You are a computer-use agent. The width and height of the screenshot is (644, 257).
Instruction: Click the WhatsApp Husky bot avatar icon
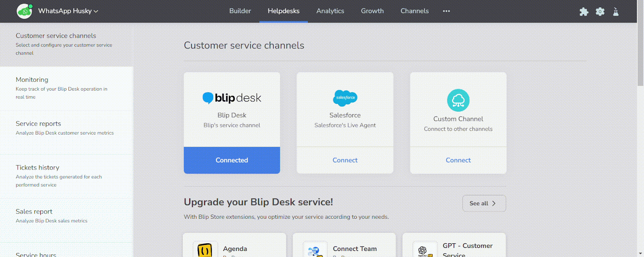point(25,11)
